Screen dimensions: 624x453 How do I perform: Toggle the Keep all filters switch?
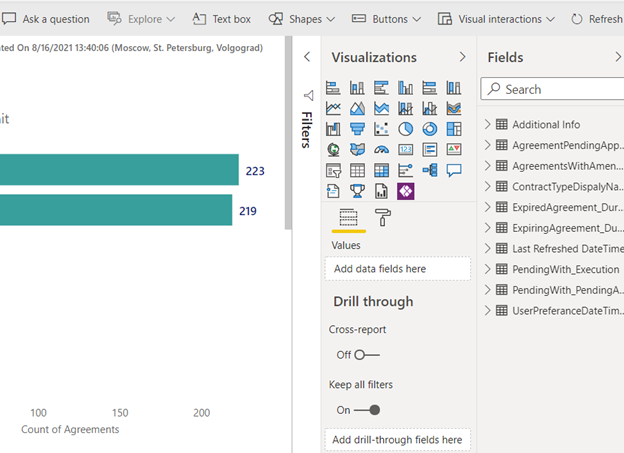tap(368, 410)
